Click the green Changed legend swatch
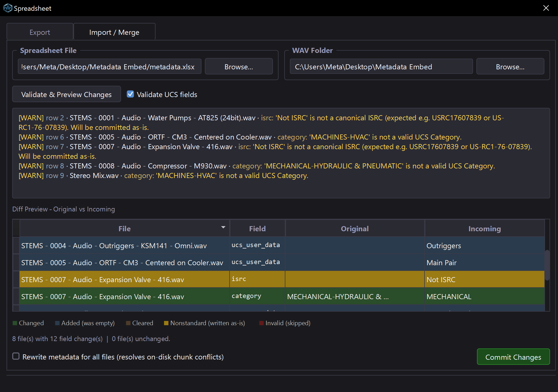Screen dimensions: 558x392 (15, 323)
